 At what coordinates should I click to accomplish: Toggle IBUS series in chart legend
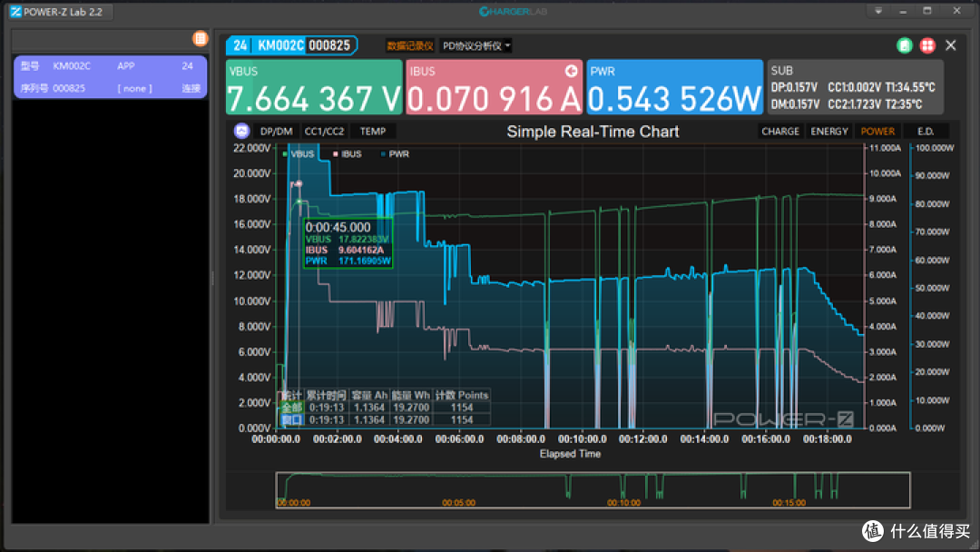[x=348, y=153]
